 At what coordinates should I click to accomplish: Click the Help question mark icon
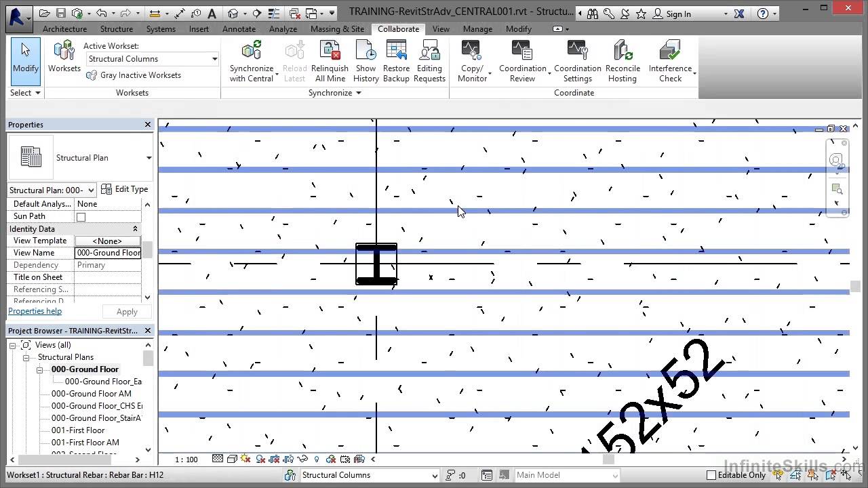[763, 14]
